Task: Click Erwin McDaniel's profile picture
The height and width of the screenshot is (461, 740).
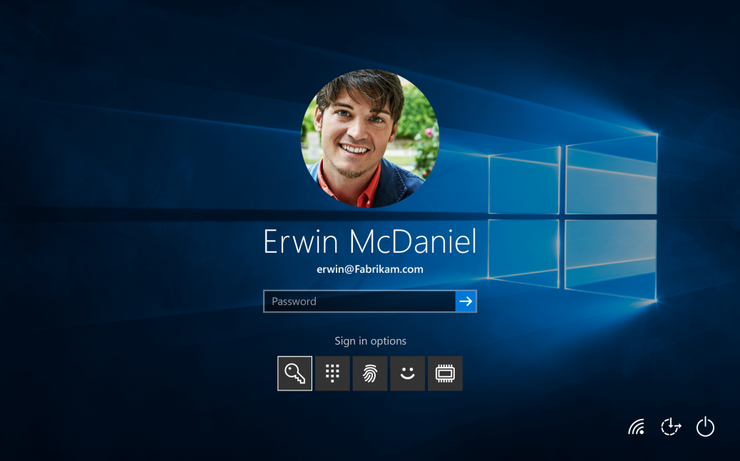Action: pyautogui.click(x=370, y=138)
